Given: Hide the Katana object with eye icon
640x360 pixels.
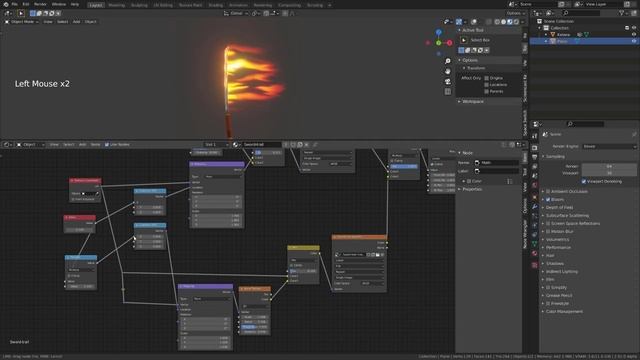Looking at the screenshot, I should (634, 35).
